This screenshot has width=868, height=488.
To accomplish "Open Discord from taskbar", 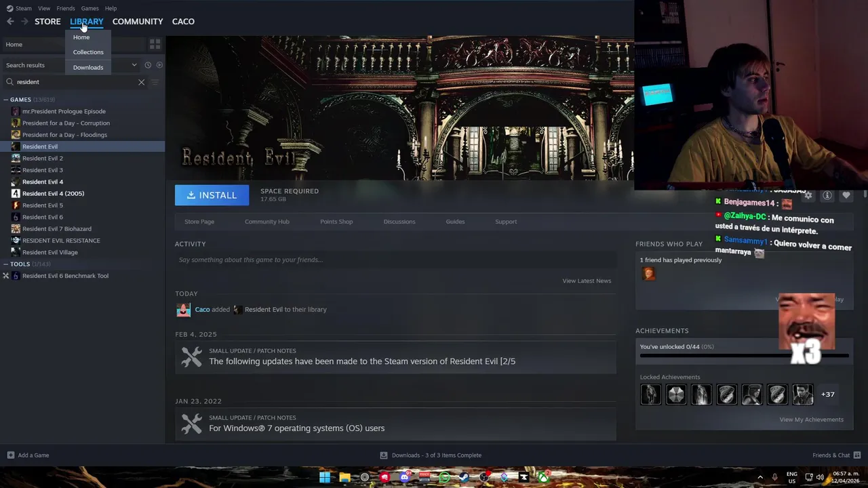I will point(405,477).
